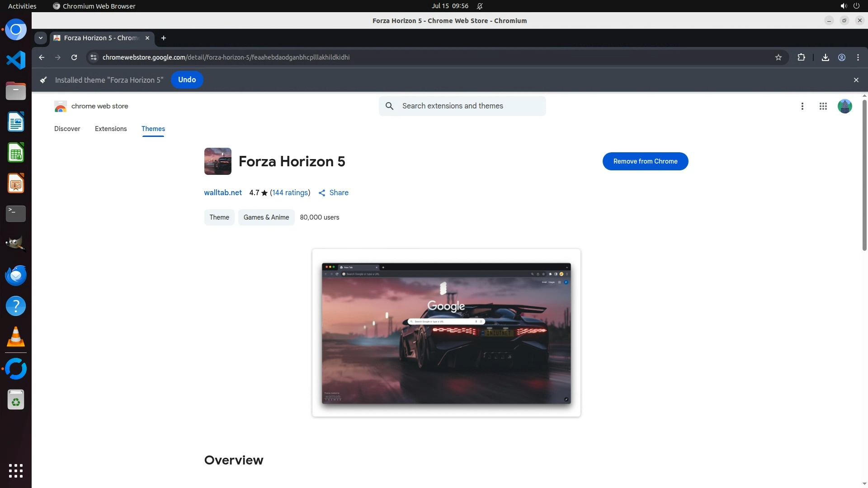Launch Visual Studio Code from the dock
Image resolution: width=868 pixels, height=488 pixels.
(x=16, y=60)
